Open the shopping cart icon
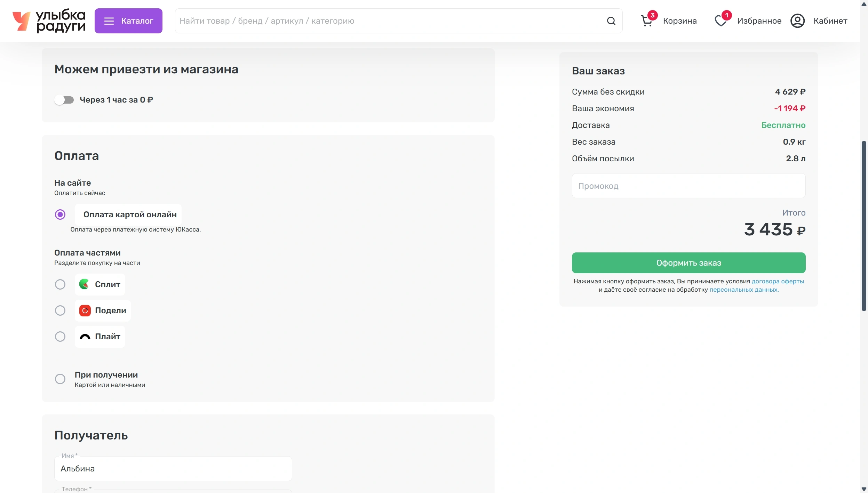Image resolution: width=868 pixels, height=493 pixels. [647, 21]
